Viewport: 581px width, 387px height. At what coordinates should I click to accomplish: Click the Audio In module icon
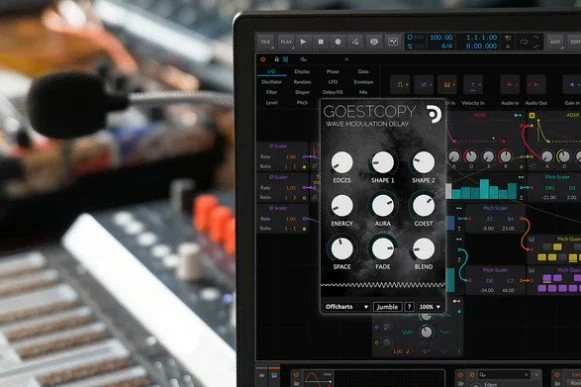(x=509, y=85)
